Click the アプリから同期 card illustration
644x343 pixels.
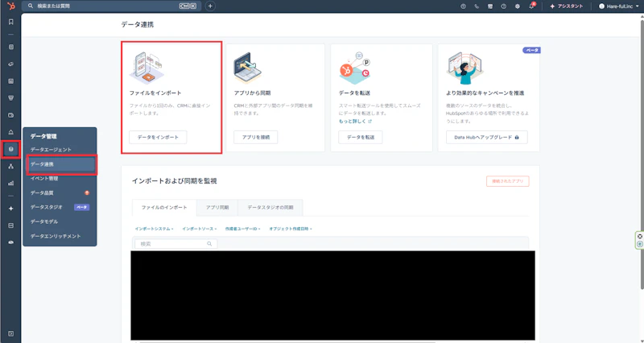pyautogui.click(x=247, y=68)
